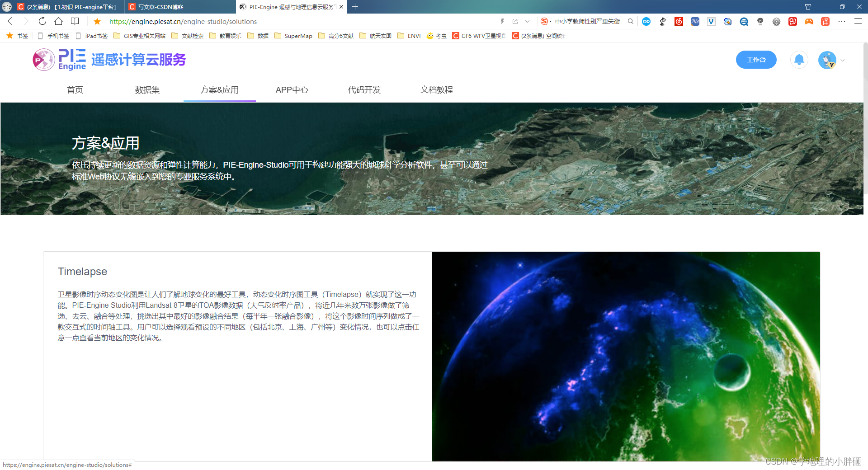The image size is (868, 470).
Task: Open a new browser tab
Action: (x=355, y=7)
